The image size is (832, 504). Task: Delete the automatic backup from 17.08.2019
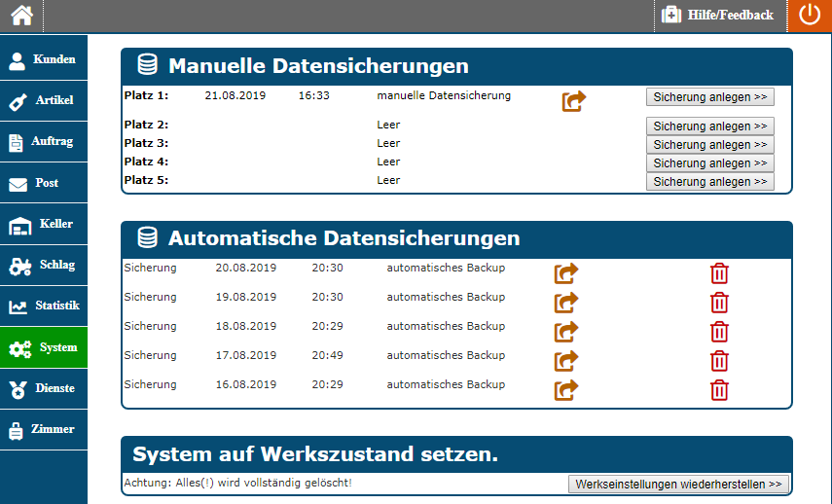[x=719, y=361]
